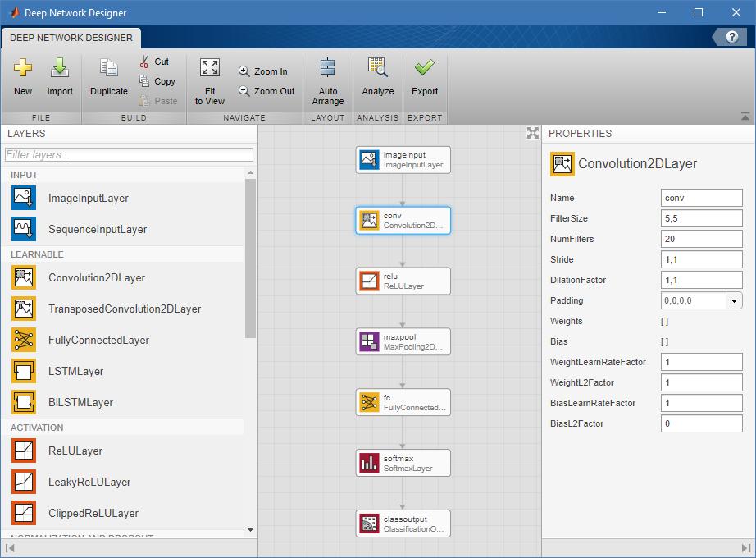Duplicate the selected layer
The image size is (756, 558).
[x=109, y=77]
